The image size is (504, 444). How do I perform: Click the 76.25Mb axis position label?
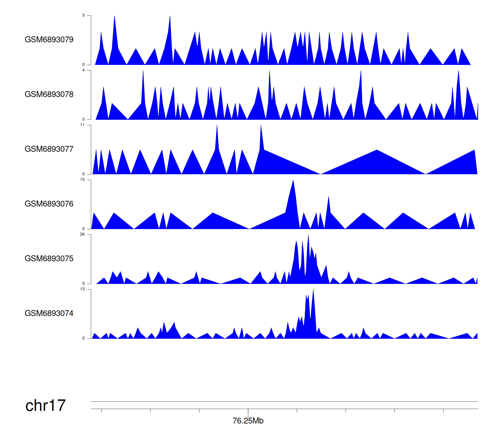coord(248,421)
